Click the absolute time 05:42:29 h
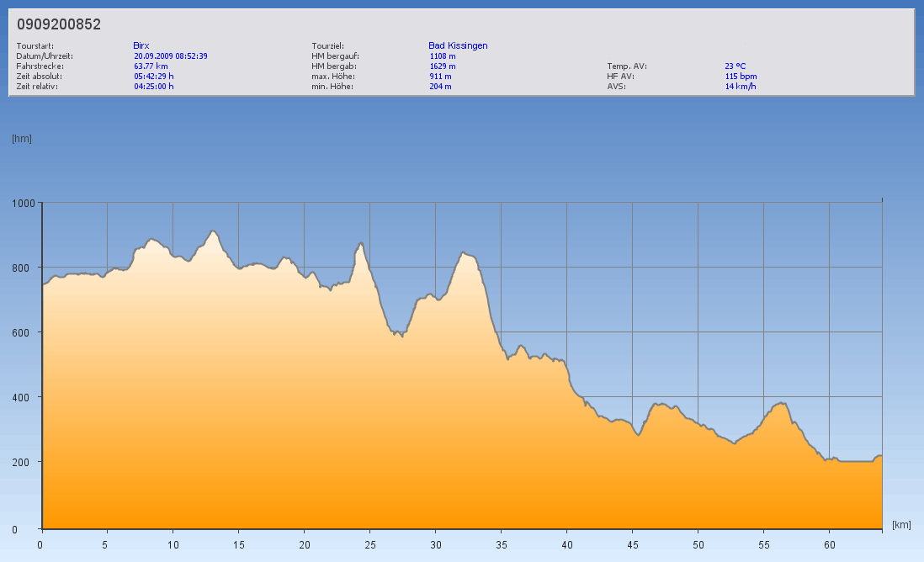This screenshot has height=562, width=924. [154, 76]
